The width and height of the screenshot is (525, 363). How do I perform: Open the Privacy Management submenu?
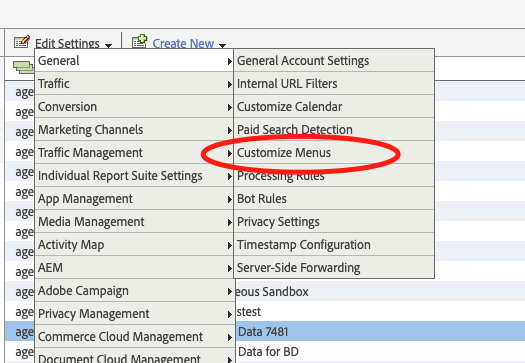point(134,314)
